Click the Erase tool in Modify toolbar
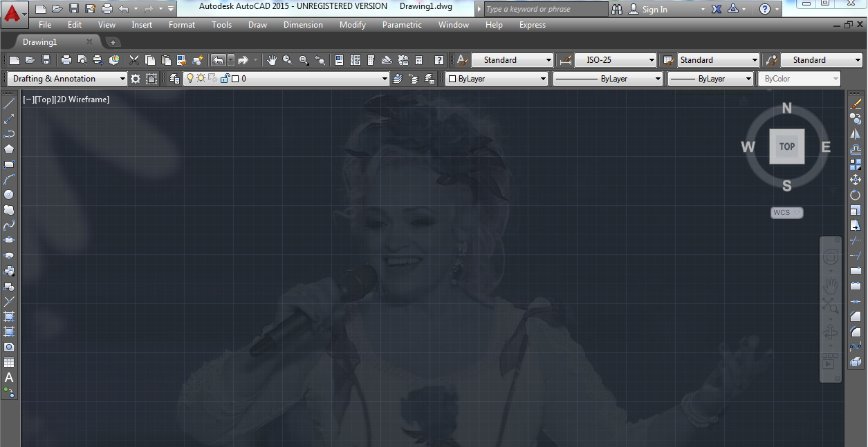 tap(856, 104)
